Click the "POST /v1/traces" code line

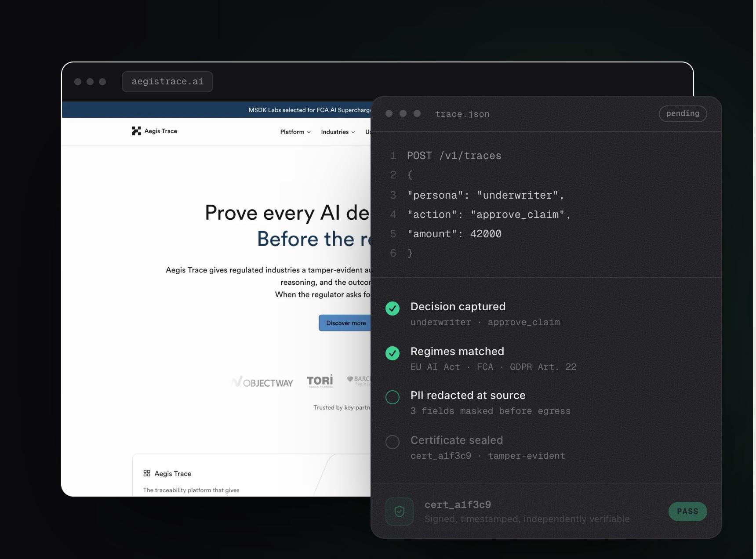[x=454, y=156]
